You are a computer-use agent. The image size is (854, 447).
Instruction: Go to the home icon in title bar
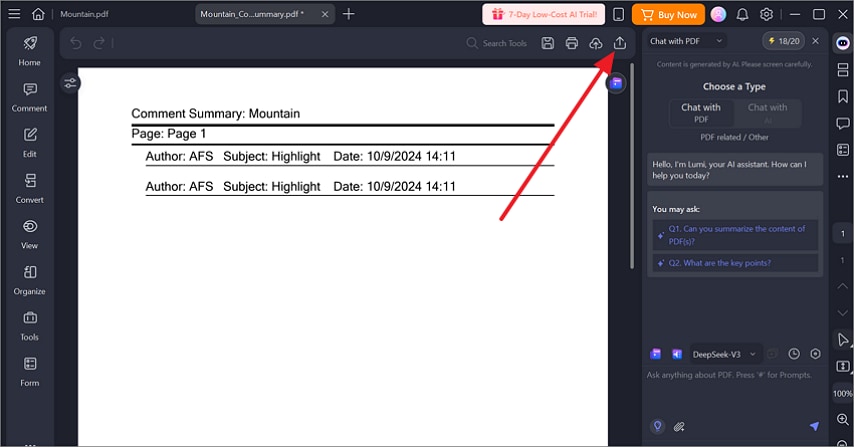point(38,14)
